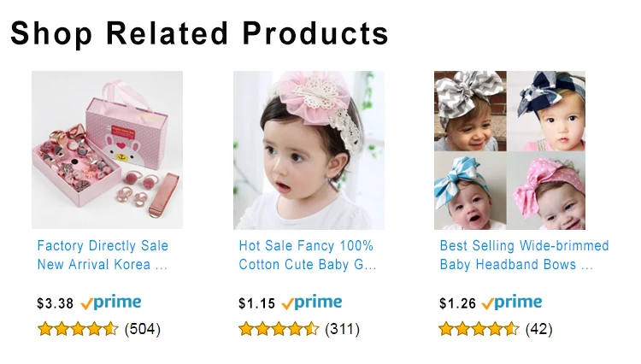Click the pink hair accessories box thumbnail

pos(107,150)
